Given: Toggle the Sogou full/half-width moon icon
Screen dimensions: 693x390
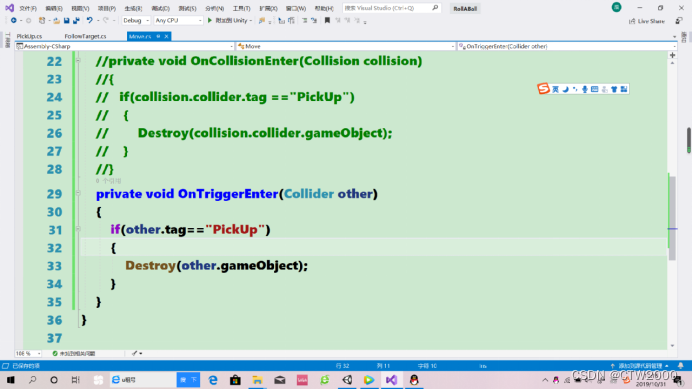Looking at the screenshot, I should pyautogui.click(x=565, y=89).
